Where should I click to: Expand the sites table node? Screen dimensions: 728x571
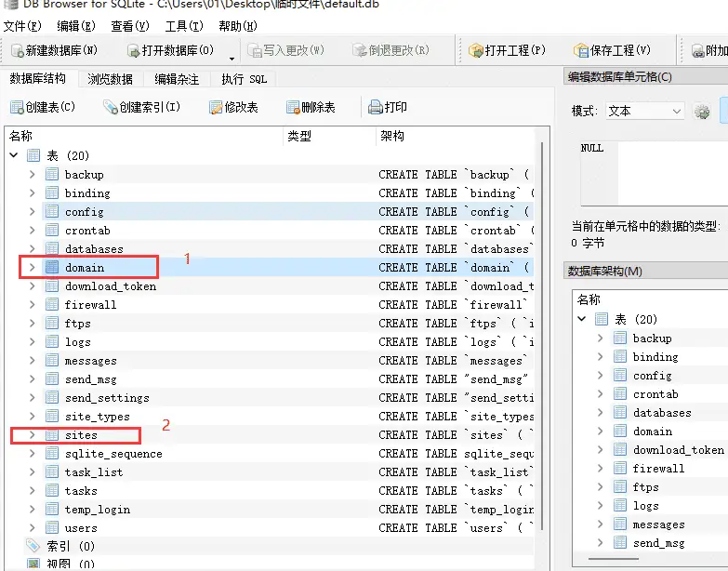[33, 435]
